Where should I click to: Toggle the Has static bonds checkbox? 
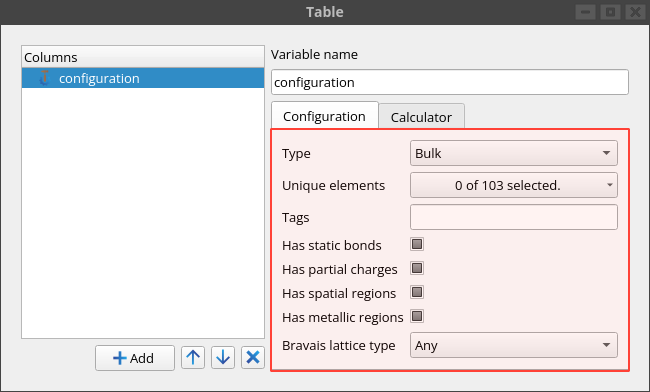417,244
